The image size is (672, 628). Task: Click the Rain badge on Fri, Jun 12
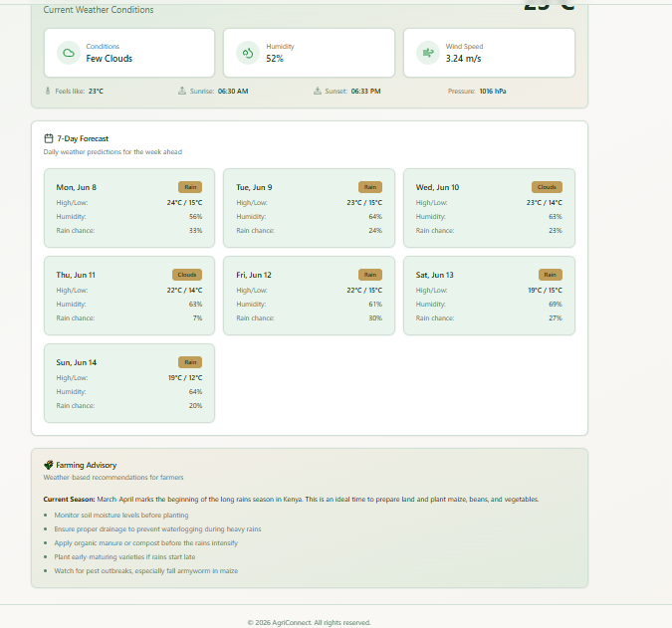[370, 275]
